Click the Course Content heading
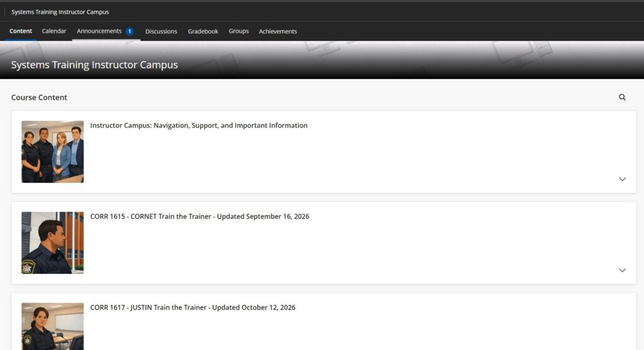This screenshot has height=350, width=644. pyautogui.click(x=39, y=97)
